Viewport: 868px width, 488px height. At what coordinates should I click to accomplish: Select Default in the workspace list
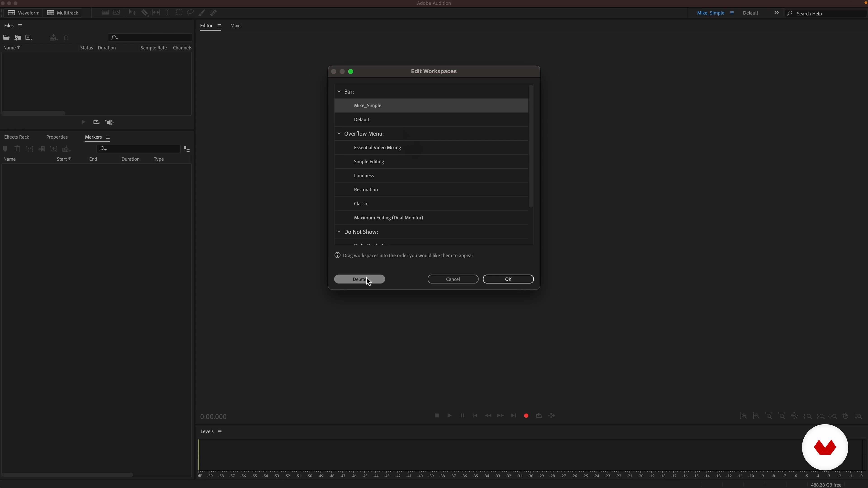pyautogui.click(x=431, y=120)
